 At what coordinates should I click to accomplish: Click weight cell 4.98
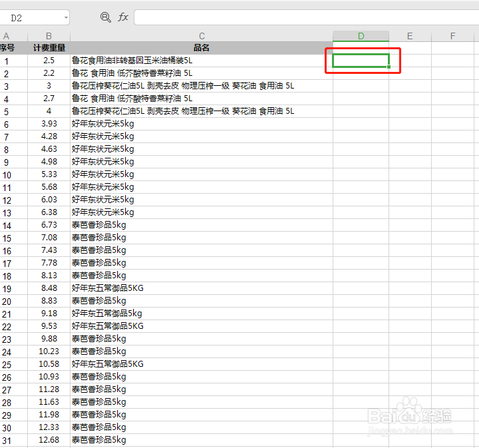pos(49,162)
